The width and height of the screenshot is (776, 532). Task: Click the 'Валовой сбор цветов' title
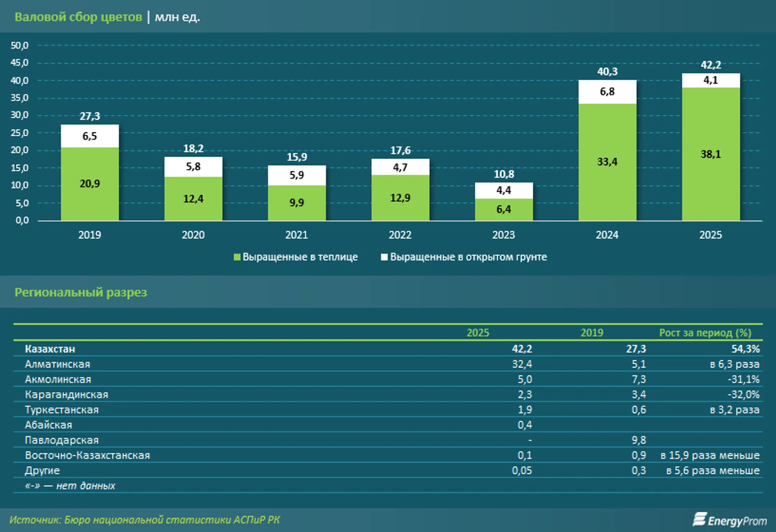(x=78, y=17)
